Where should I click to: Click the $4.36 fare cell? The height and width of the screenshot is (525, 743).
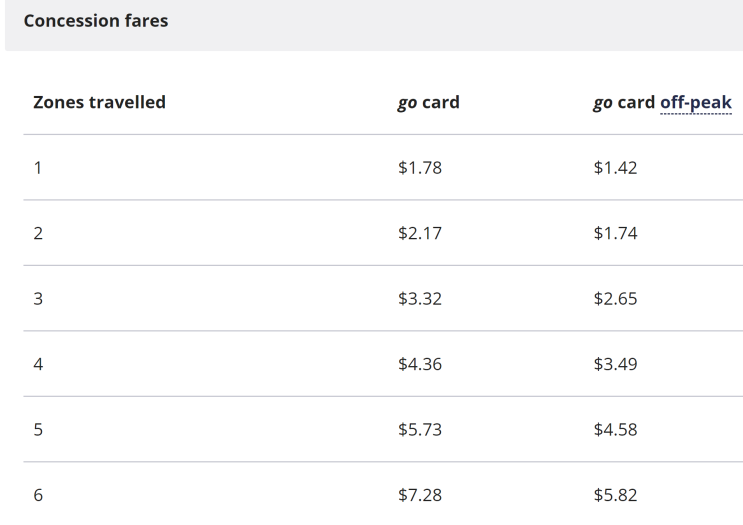[419, 365]
